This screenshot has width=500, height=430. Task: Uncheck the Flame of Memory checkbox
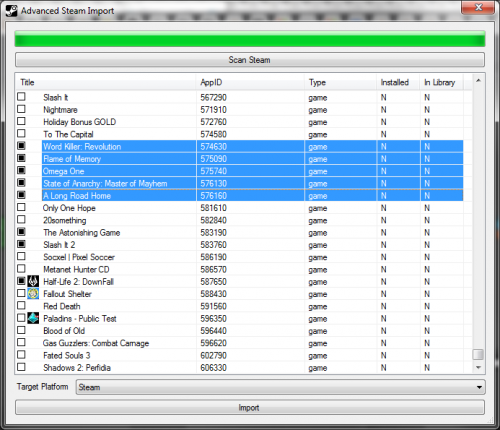pos(21,158)
